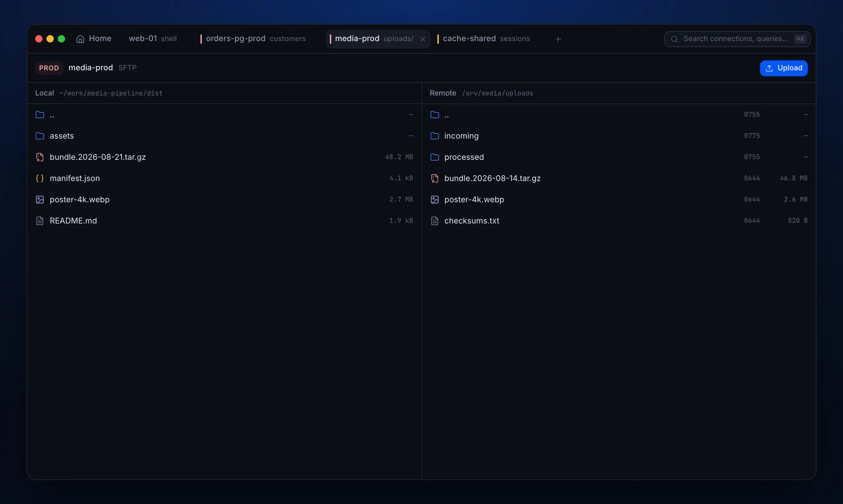The width and height of the screenshot is (843, 504).
Task: Click the PROD environment badge
Action: click(x=49, y=68)
